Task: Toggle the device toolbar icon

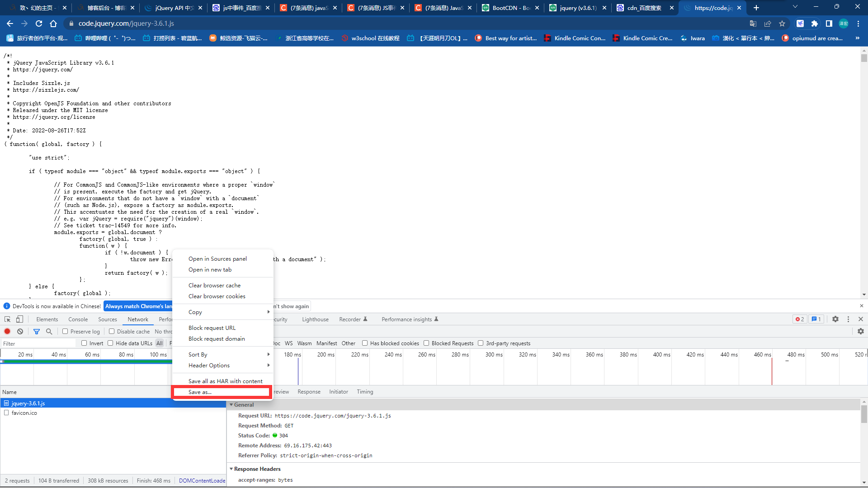Action: coord(19,319)
